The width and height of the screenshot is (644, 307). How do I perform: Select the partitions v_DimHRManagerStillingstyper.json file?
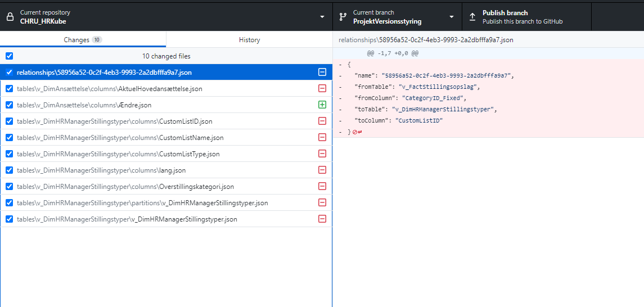pyautogui.click(x=166, y=203)
